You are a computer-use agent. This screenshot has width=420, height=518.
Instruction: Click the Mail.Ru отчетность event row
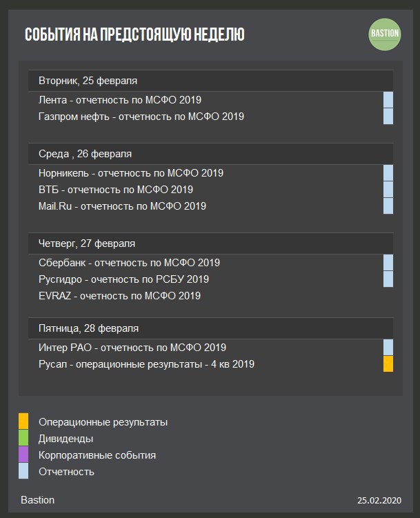(122, 206)
